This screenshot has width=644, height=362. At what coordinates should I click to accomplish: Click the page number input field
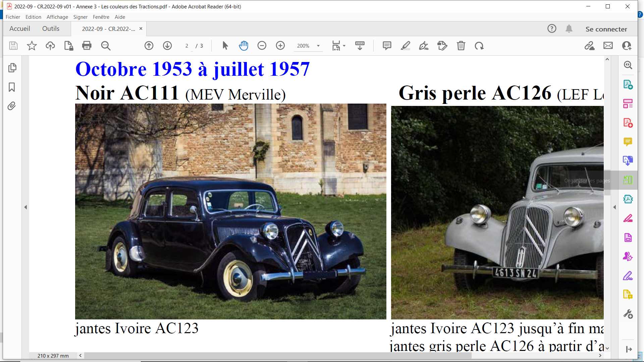(187, 46)
